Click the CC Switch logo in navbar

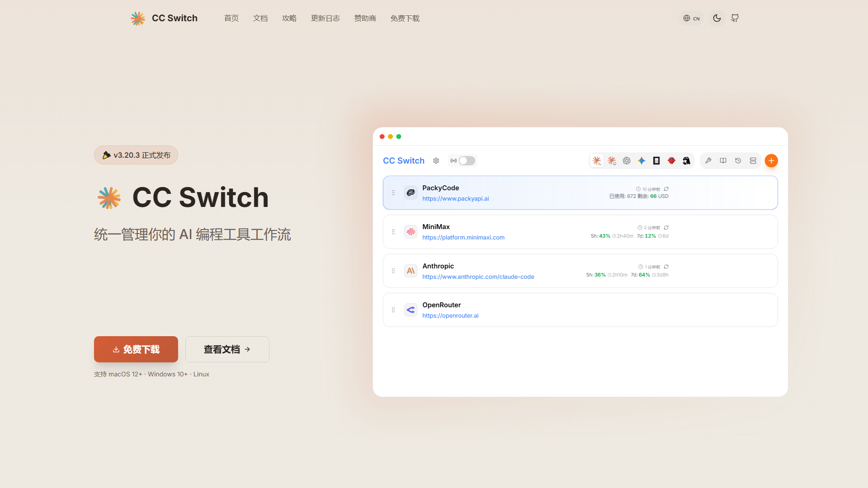click(138, 18)
